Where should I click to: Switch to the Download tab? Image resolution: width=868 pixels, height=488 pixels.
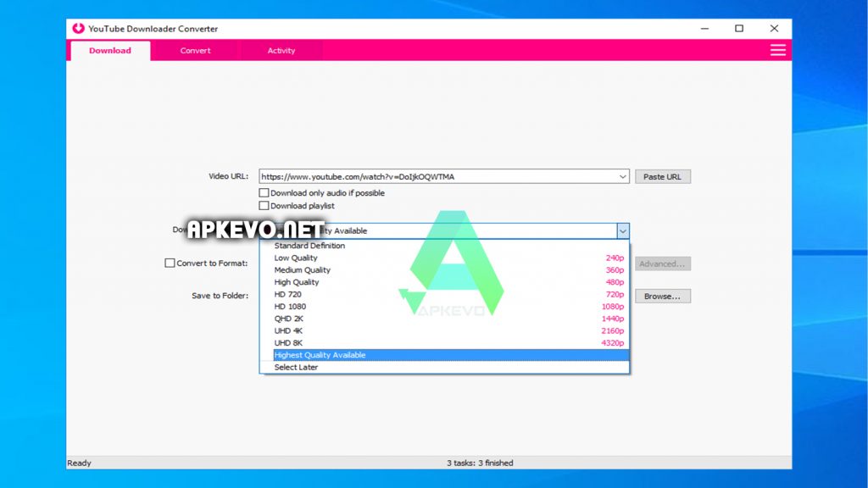[110, 50]
